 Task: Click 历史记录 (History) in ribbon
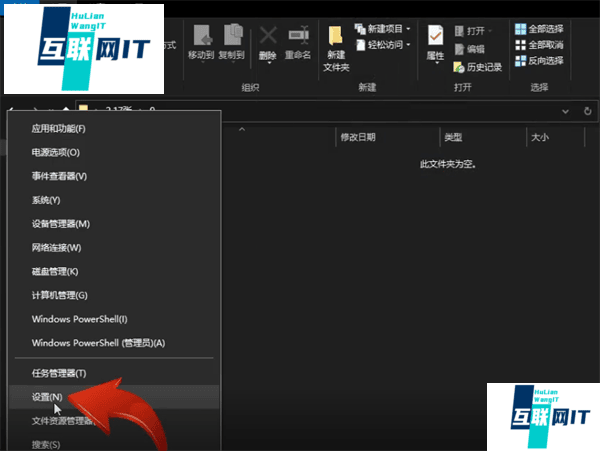476,67
